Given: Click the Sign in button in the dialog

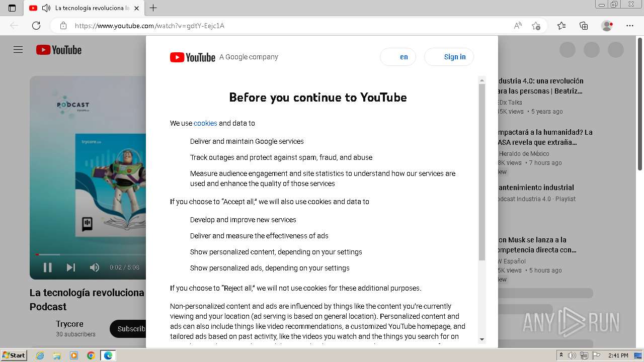Looking at the screenshot, I should click(449, 57).
